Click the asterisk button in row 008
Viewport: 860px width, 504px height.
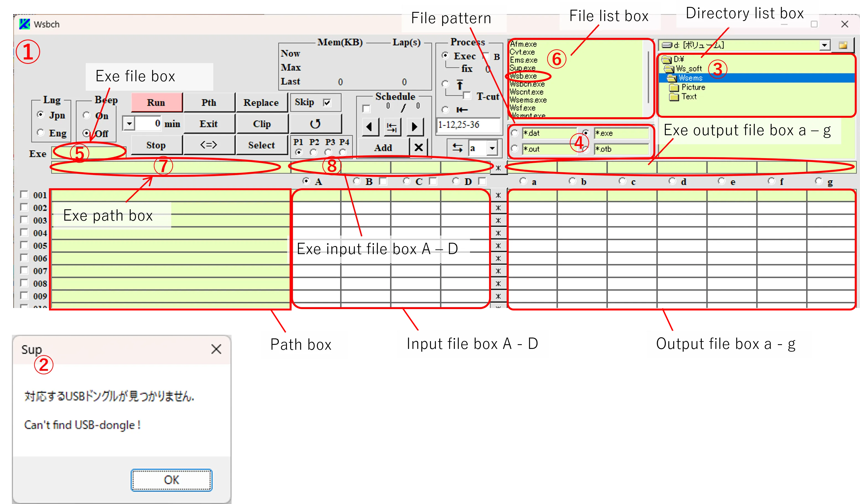[498, 284]
